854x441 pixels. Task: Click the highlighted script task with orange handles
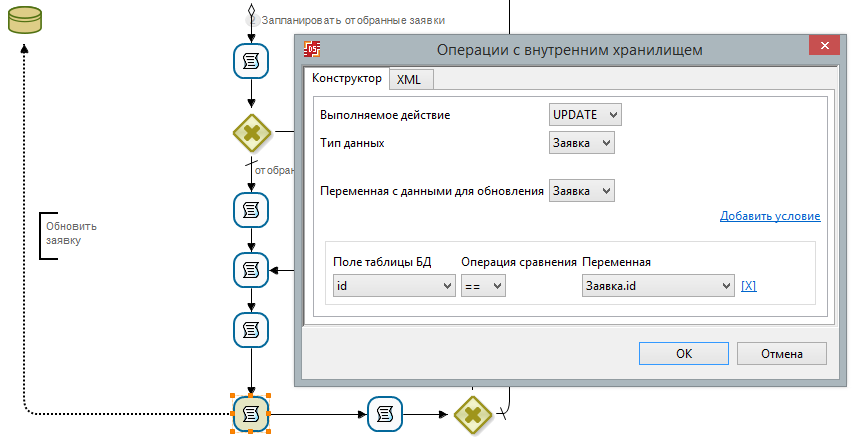[x=251, y=412]
